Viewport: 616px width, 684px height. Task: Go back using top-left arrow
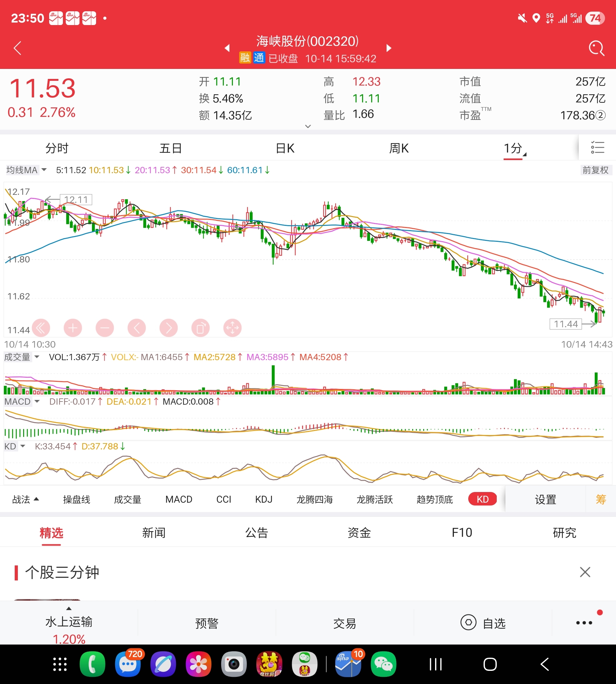pyautogui.click(x=18, y=49)
